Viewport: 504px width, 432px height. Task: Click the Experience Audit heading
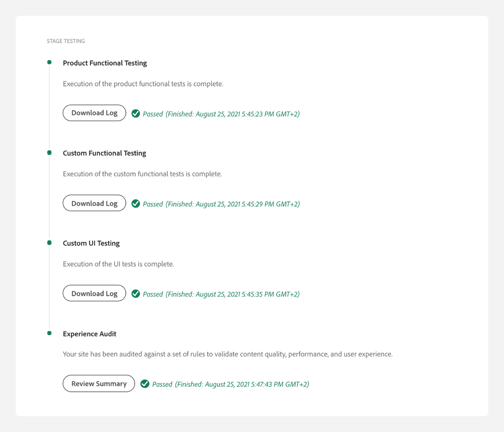89,334
